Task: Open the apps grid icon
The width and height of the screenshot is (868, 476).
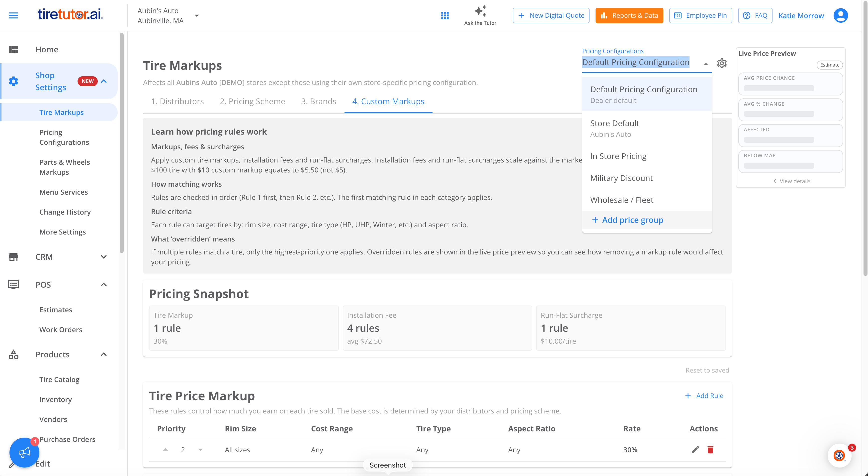Action: point(445,15)
